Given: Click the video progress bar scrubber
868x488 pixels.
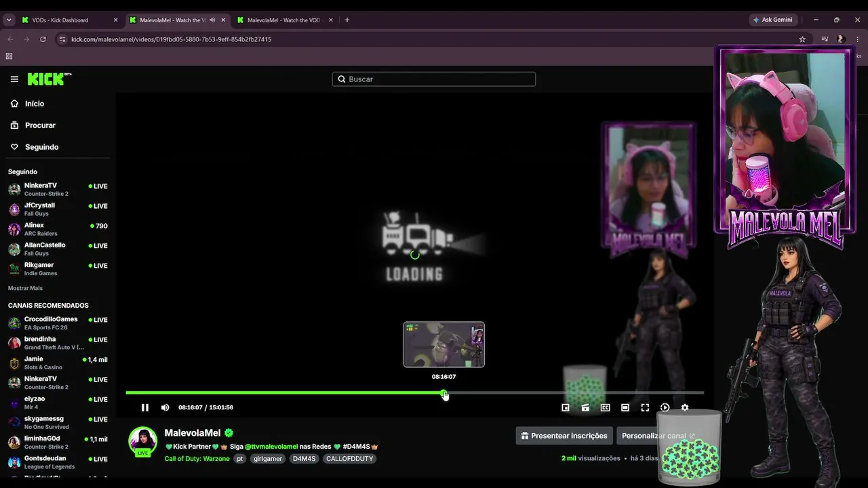Looking at the screenshot, I should (443, 393).
